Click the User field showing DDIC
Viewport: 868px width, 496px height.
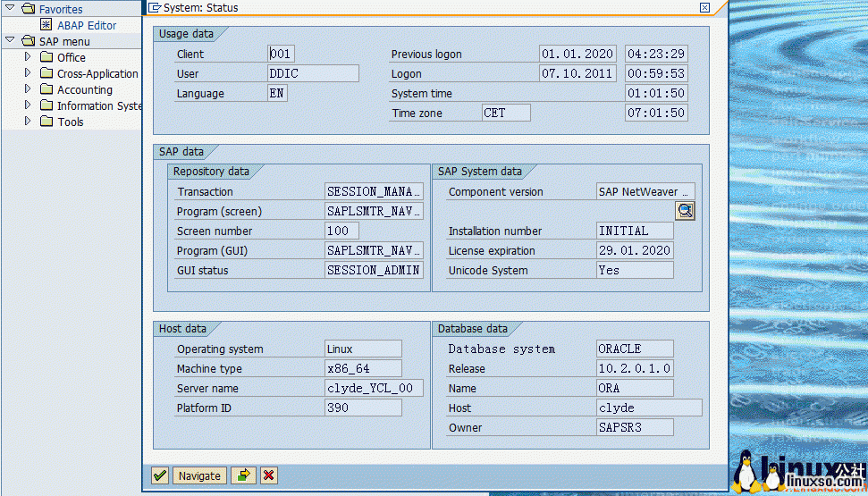[x=314, y=73]
